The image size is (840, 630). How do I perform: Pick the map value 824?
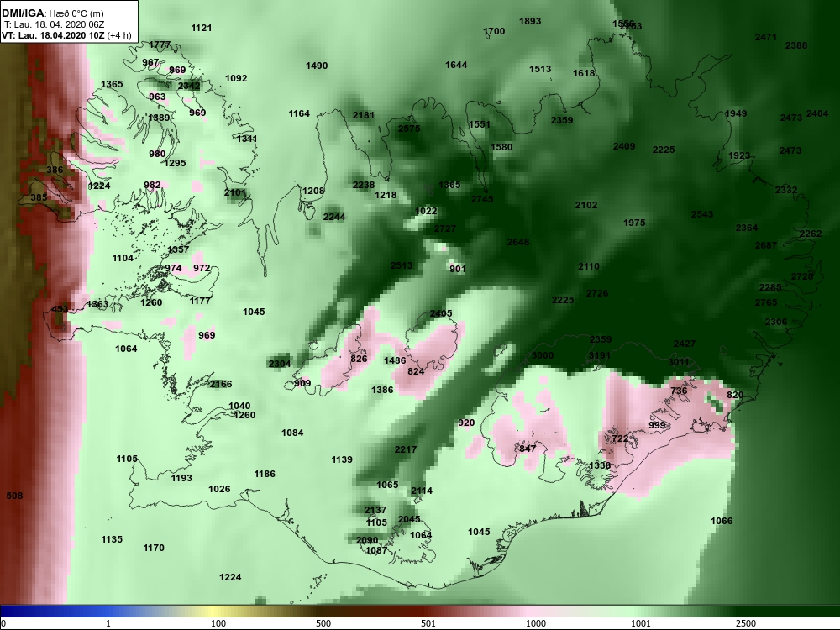[417, 371]
